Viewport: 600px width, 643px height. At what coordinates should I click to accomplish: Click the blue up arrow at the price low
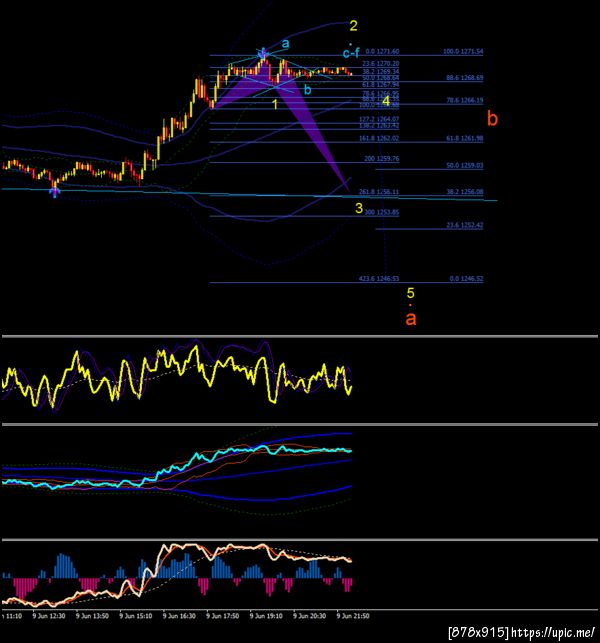tap(55, 192)
